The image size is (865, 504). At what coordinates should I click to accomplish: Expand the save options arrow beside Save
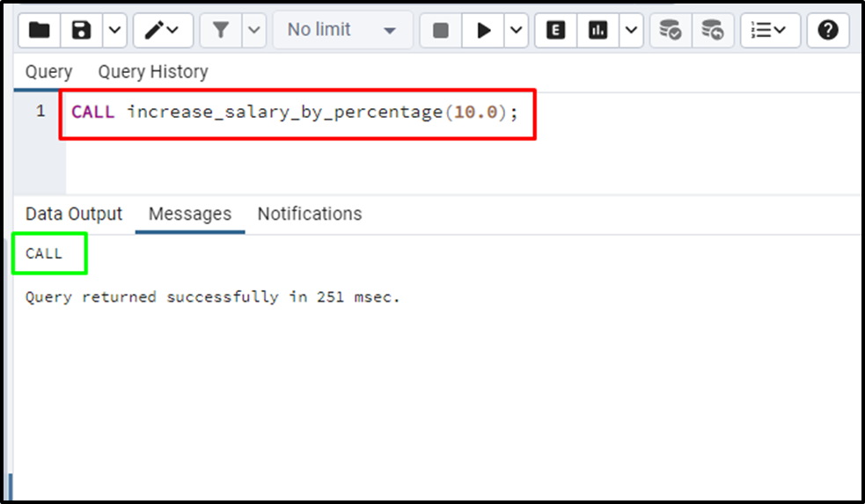pyautogui.click(x=114, y=30)
